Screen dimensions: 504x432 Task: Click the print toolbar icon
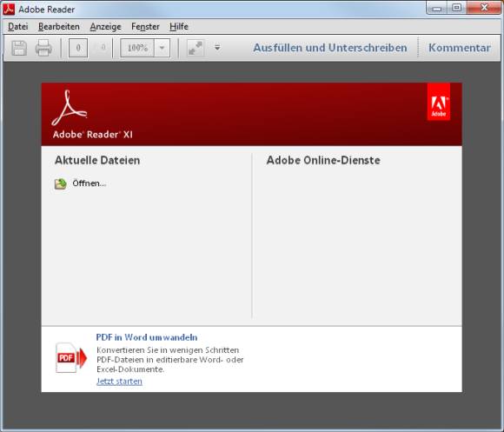point(43,48)
